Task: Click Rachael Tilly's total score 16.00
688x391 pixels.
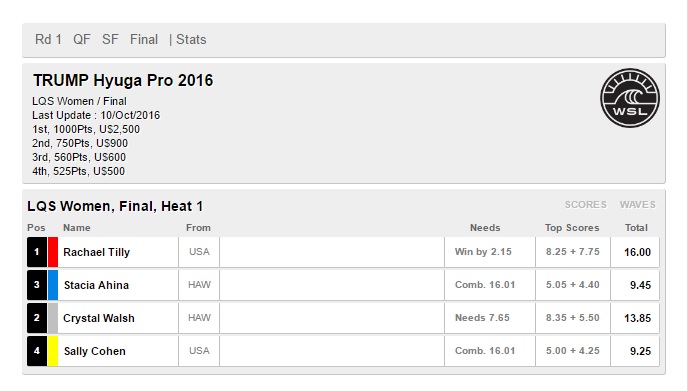Action: [637, 252]
